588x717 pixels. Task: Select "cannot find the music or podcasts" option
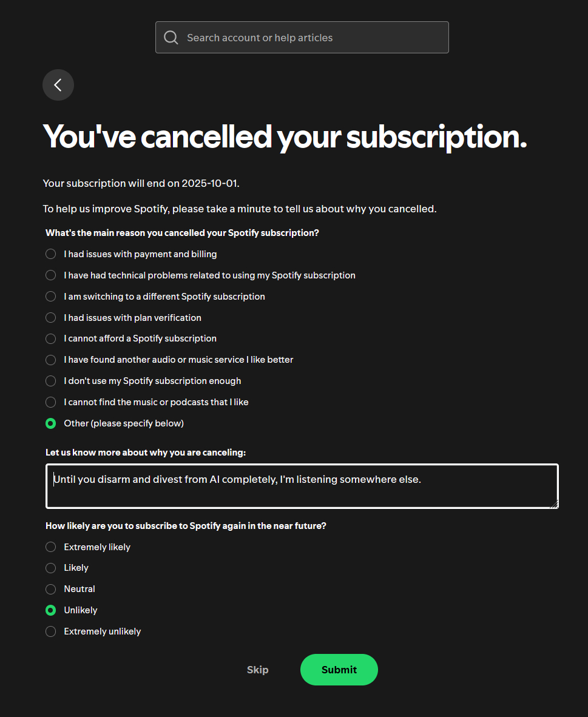pyautogui.click(x=51, y=402)
